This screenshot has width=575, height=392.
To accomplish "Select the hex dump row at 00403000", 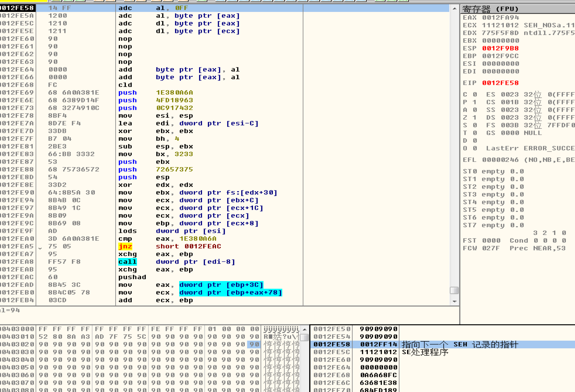I will (150, 329).
